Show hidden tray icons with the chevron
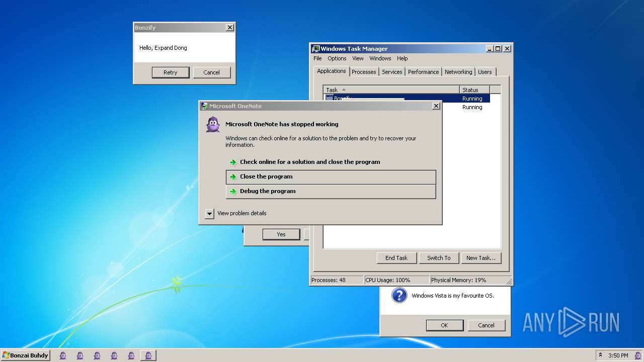 point(600,355)
